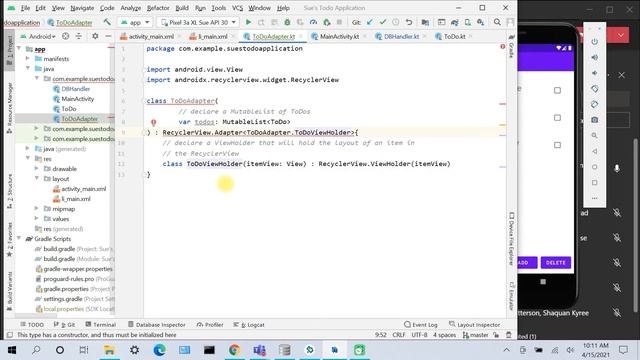Commit changes with the green Git checkmark
The width and height of the screenshot is (640, 360).
pyautogui.click(x=382, y=22)
